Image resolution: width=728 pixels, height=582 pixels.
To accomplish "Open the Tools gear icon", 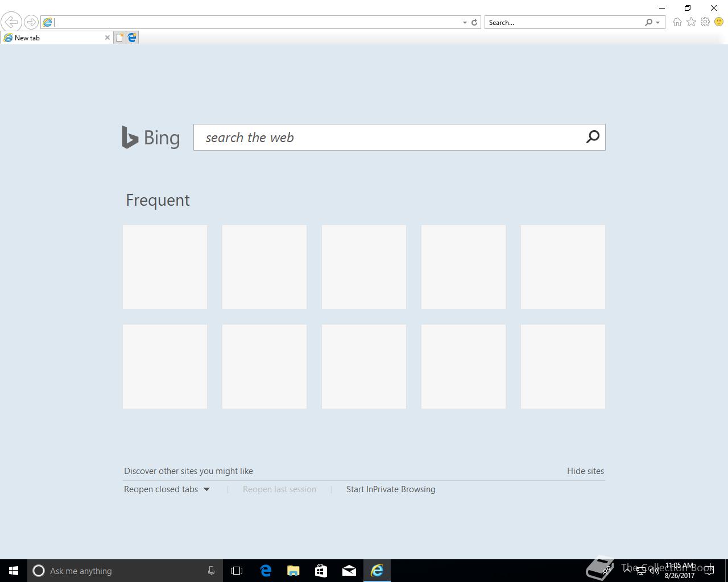I will click(x=705, y=22).
